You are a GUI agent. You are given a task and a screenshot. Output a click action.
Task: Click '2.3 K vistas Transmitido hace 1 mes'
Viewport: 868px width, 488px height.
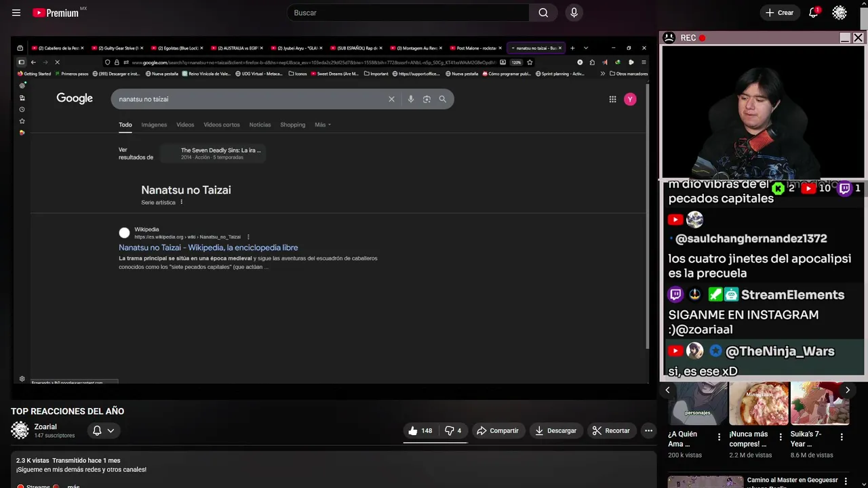point(68,461)
